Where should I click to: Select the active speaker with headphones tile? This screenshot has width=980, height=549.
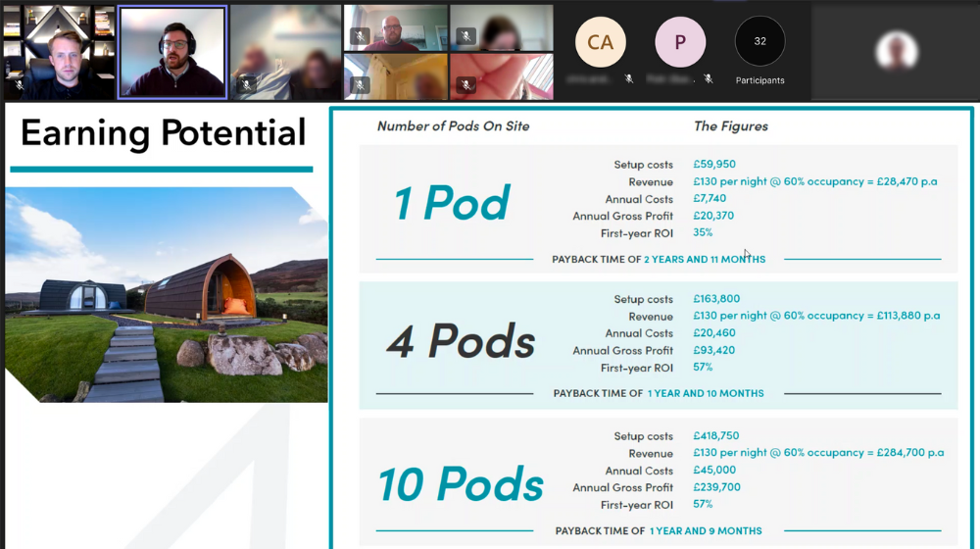[172, 53]
